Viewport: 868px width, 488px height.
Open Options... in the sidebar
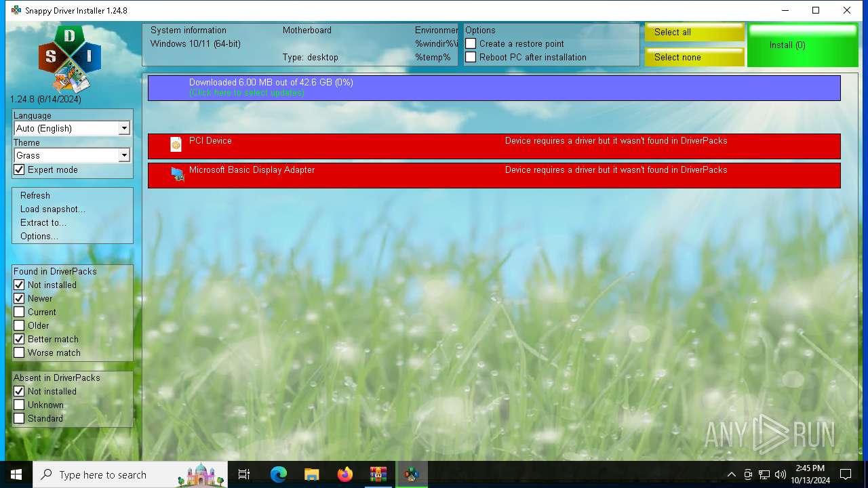tap(39, 236)
